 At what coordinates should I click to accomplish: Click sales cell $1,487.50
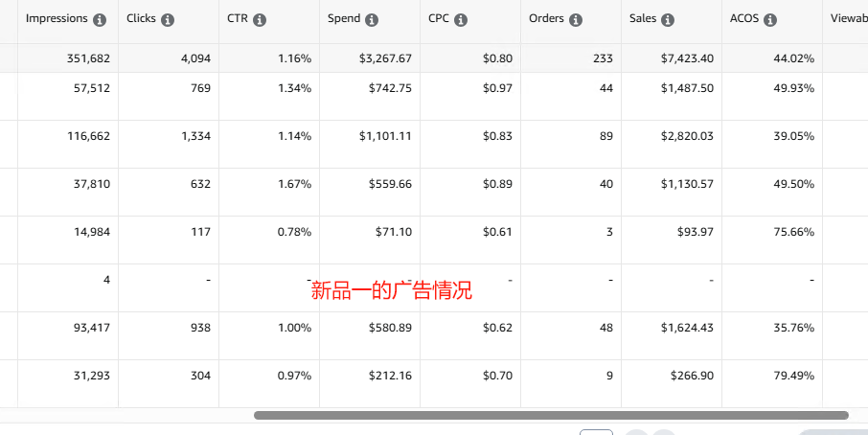click(687, 88)
